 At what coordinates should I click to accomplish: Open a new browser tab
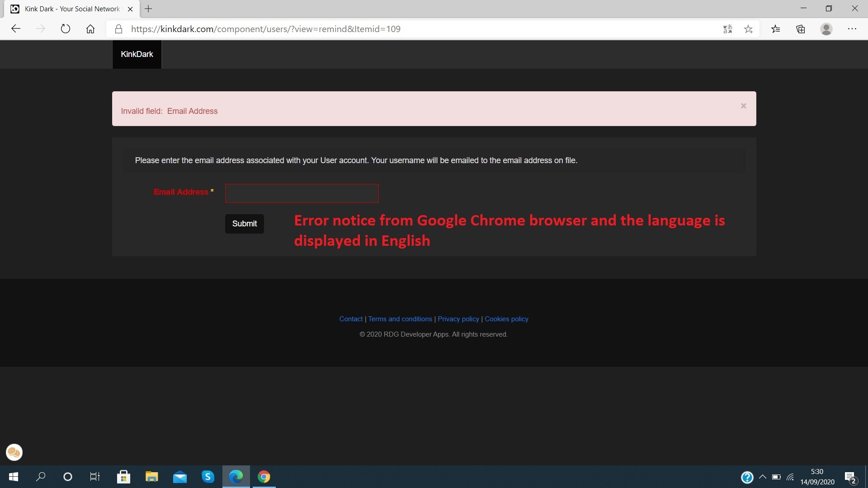(148, 9)
